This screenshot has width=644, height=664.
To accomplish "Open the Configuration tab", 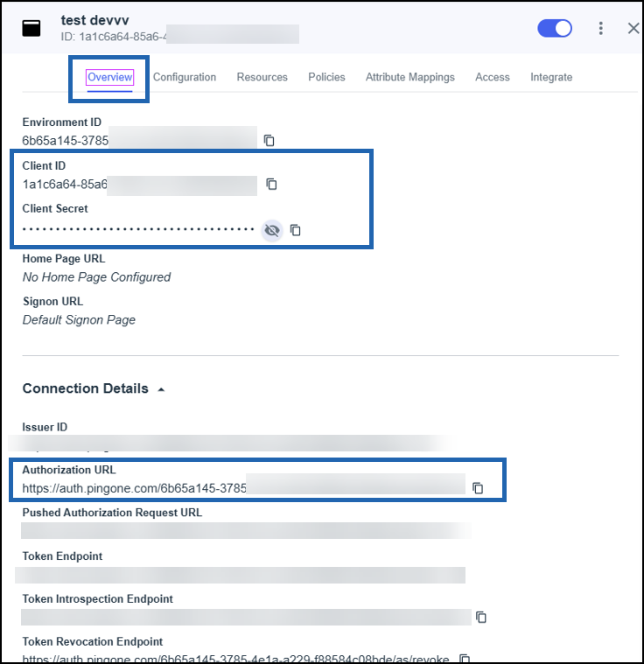I will tap(185, 77).
